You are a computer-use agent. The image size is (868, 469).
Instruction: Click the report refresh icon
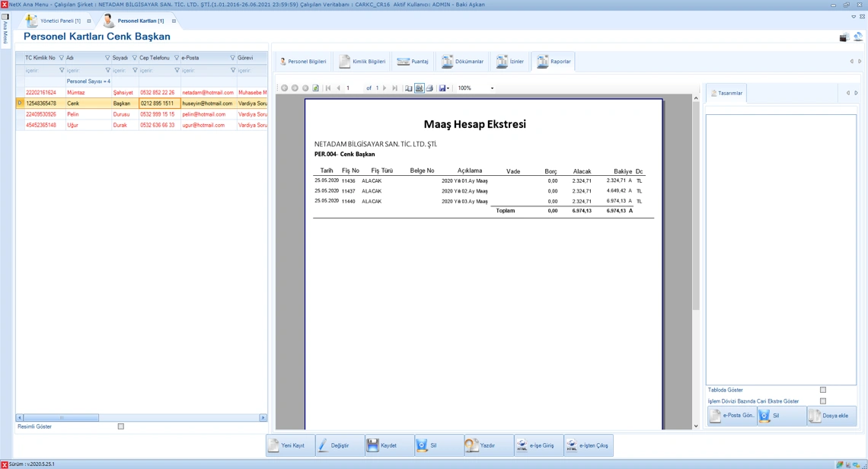(316, 88)
